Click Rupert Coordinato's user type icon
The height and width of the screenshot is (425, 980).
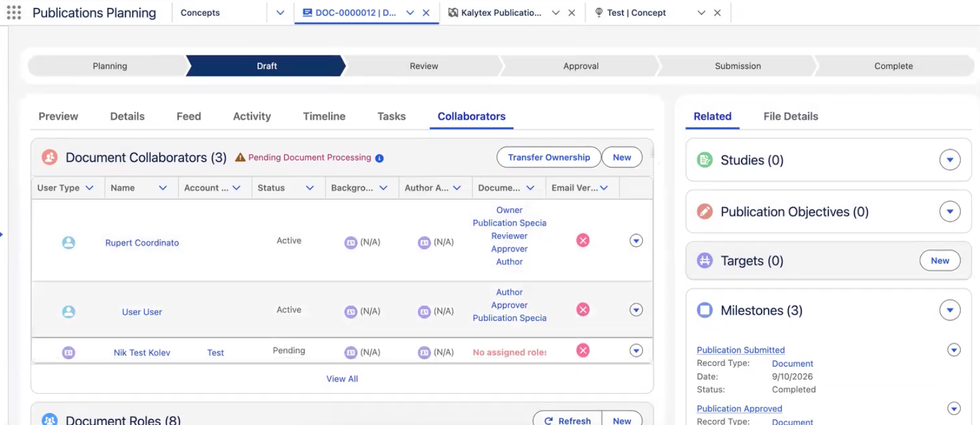(69, 243)
